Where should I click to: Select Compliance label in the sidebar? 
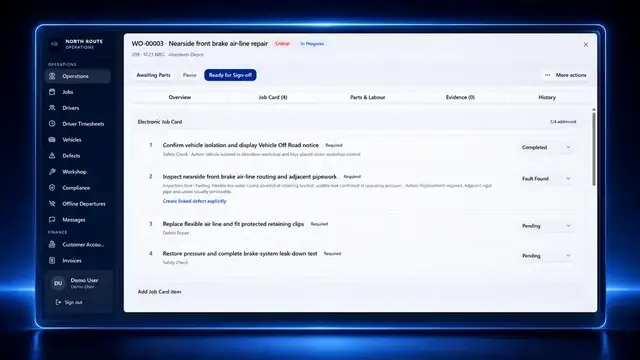tap(76, 188)
